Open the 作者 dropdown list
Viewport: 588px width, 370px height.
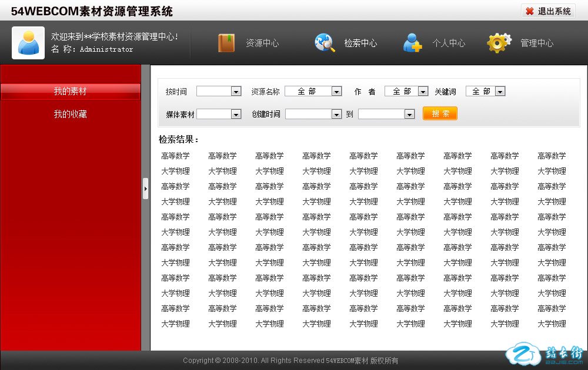pos(406,92)
